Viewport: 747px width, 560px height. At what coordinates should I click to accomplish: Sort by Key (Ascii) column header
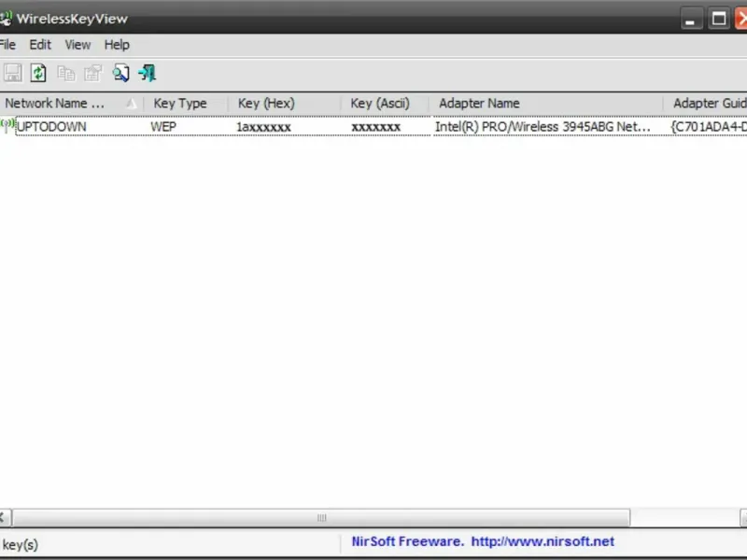point(385,104)
